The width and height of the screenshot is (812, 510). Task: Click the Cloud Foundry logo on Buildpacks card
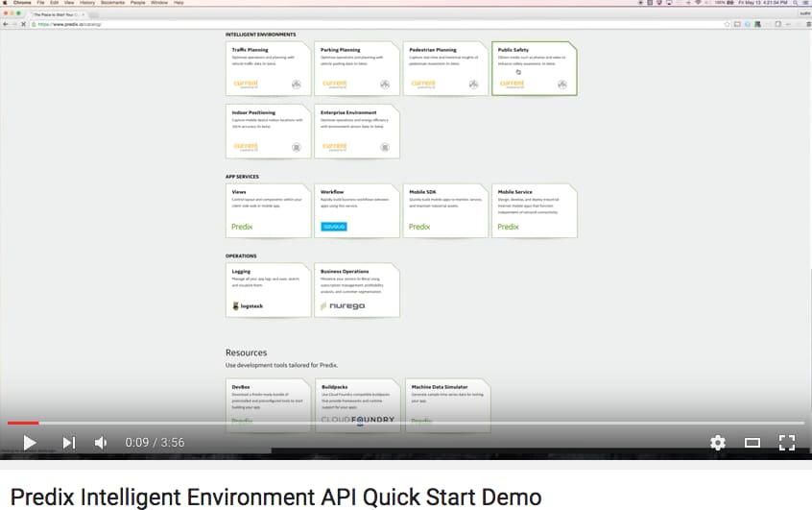tap(358, 420)
